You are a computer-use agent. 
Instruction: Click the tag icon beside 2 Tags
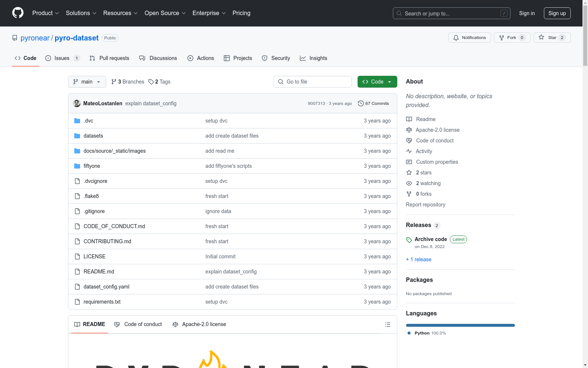(151, 82)
